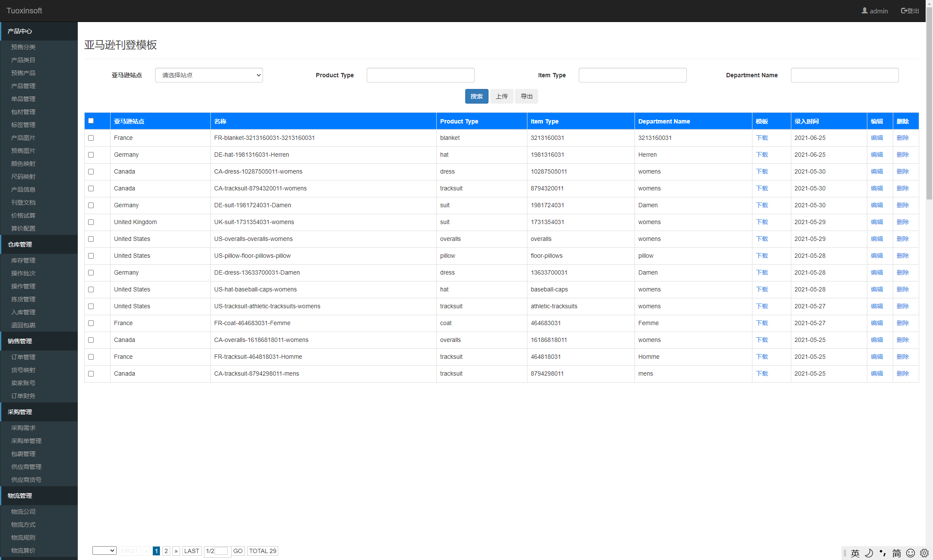The image size is (933, 560).
Task: Check the UK-suit-1731354031-womens row checkbox
Action: pyautogui.click(x=91, y=222)
